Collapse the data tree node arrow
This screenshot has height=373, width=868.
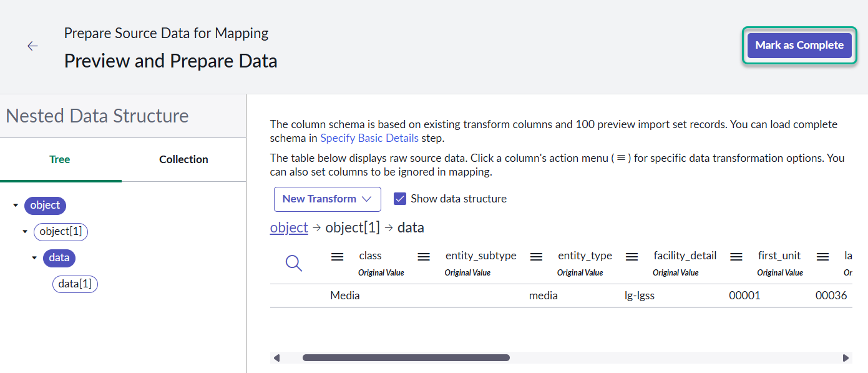[x=34, y=258]
